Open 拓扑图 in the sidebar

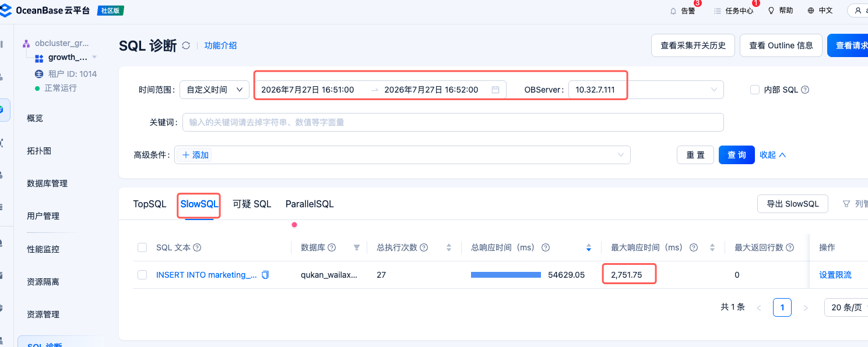[x=39, y=151]
